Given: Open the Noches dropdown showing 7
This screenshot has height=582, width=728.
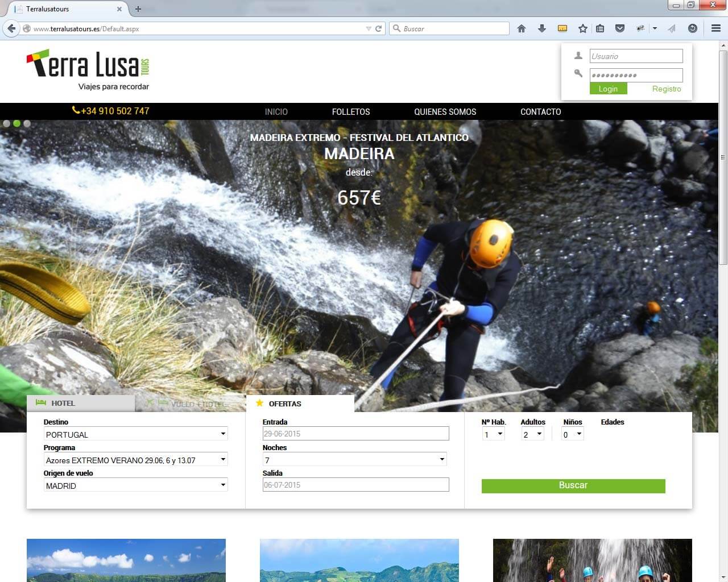Looking at the screenshot, I should (x=355, y=459).
